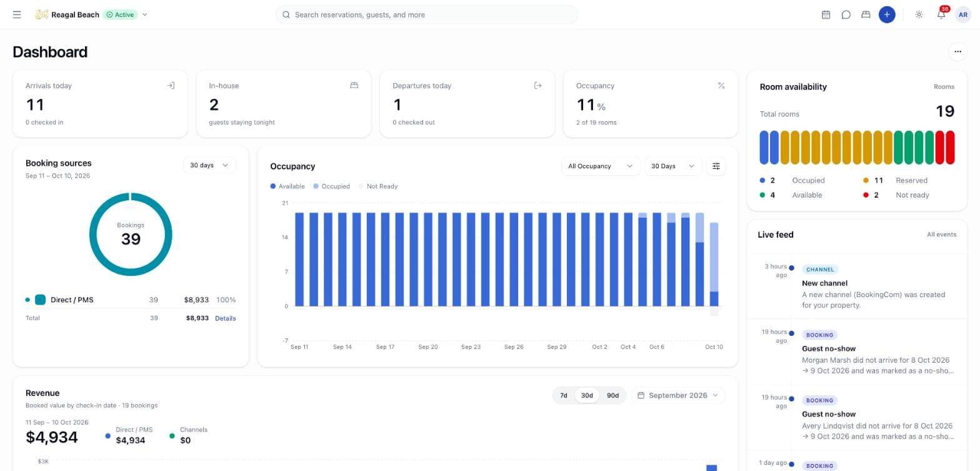The image size is (980, 471).
Task: Click the Reagal Beach property logo
Action: pos(42,14)
